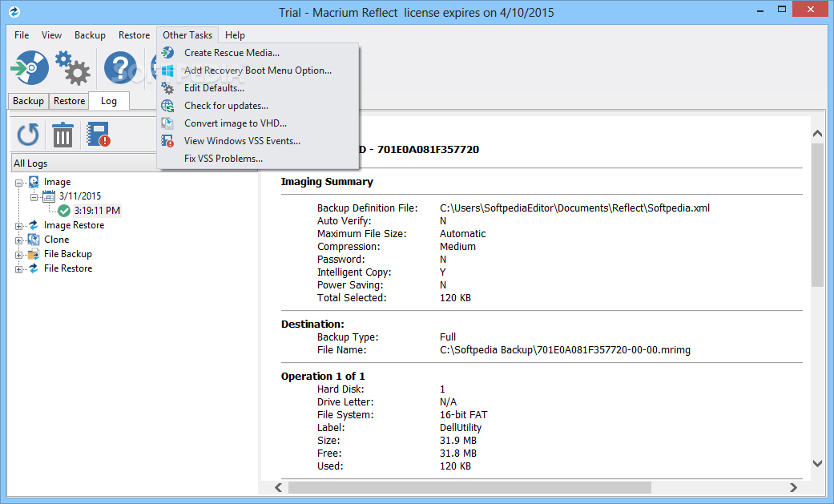Click the Imaging Summary heading
This screenshot has height=504, width=834.
click(327, 182)
